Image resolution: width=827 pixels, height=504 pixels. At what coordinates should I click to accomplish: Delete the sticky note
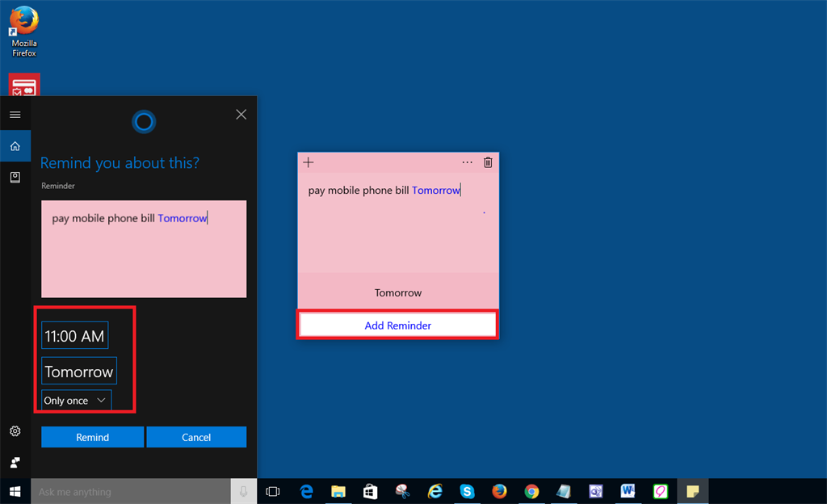click(488, 162)
